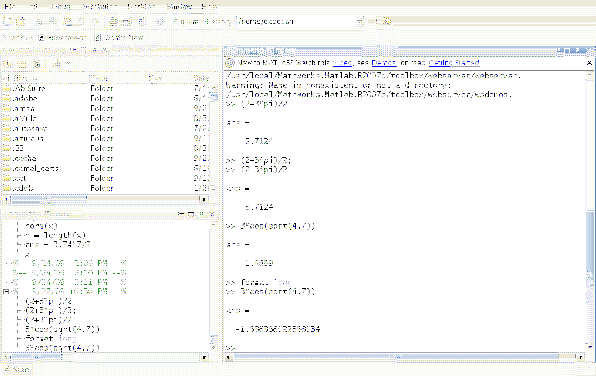Select the last visible folder in file list
The width and height of the screenshot is (596, 376).
pyautogui.click(x=106, y=188)
